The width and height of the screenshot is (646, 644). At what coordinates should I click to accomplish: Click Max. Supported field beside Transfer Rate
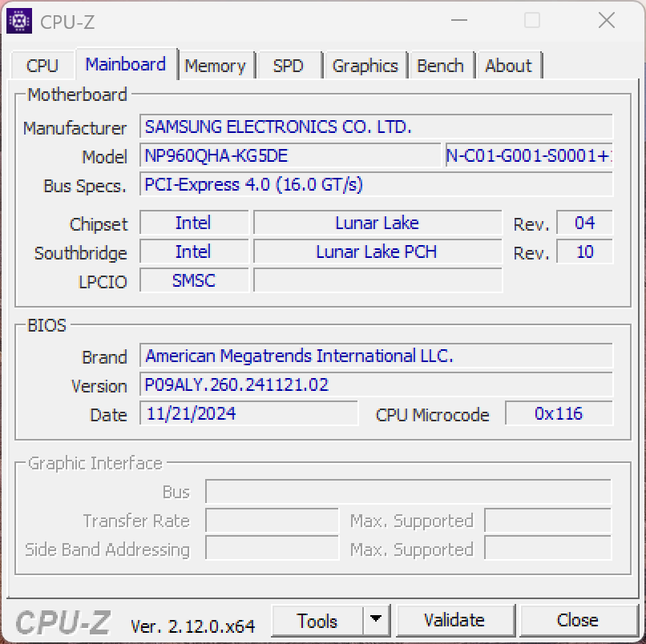pos(548,520)
